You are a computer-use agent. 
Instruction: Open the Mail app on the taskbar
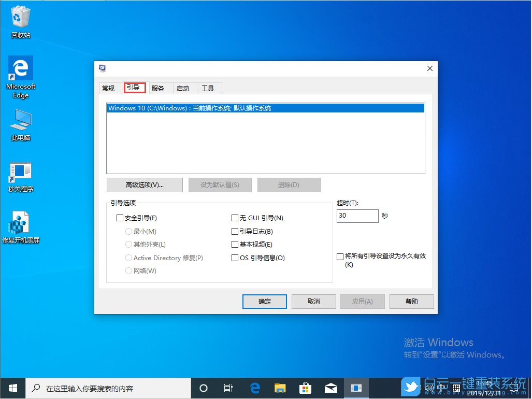pos(331,387)
